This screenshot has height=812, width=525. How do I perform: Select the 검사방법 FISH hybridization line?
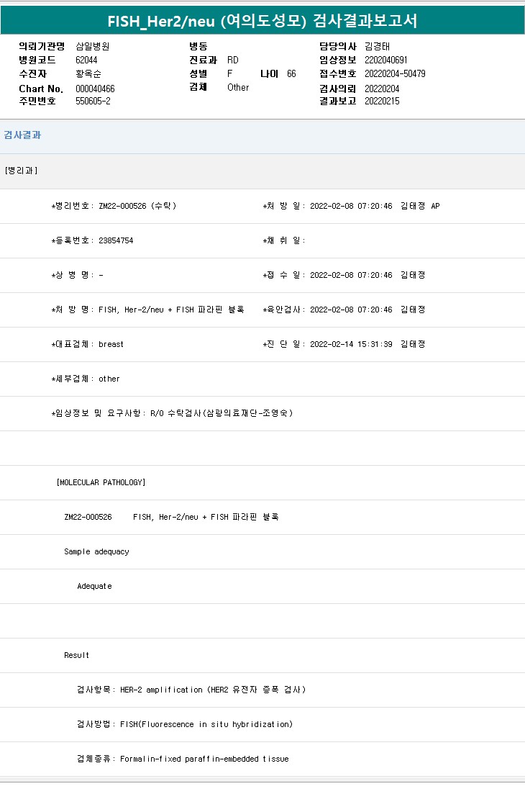click(185, 724)
